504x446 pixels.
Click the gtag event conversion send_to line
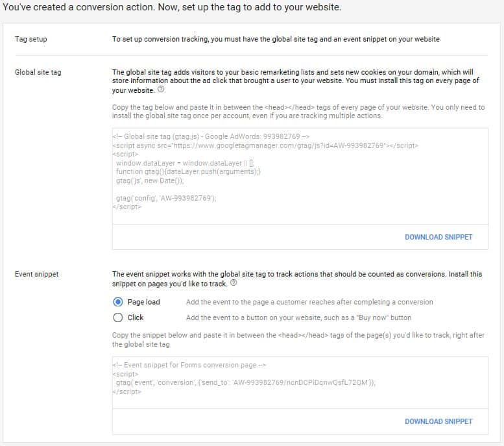[x=246, y=382]
